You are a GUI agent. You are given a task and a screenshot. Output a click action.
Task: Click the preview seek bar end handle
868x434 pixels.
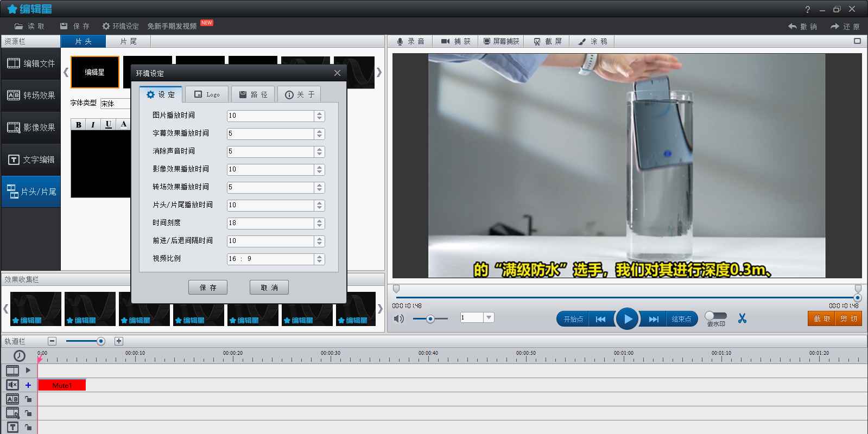858,298
